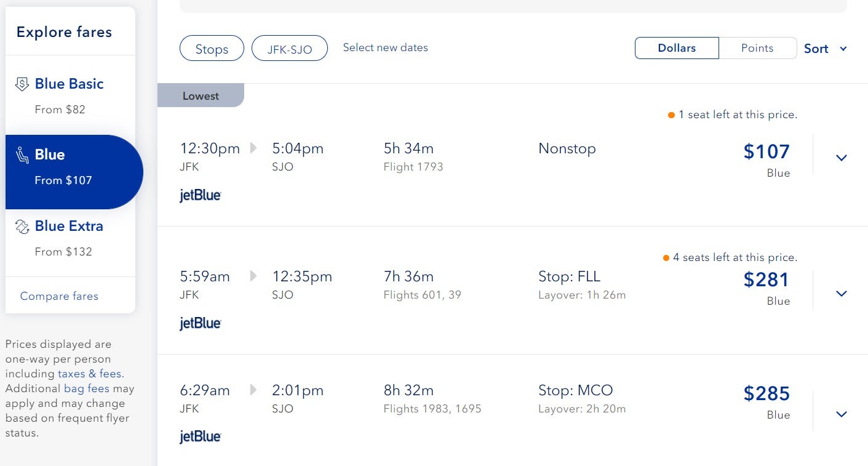
Task: Click the Select new dates link
Action: point(385,47)
